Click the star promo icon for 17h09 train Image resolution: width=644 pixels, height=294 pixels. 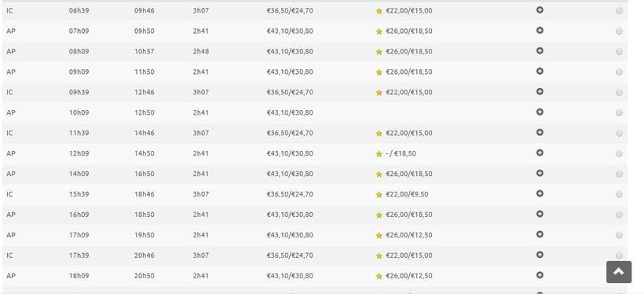379,235
